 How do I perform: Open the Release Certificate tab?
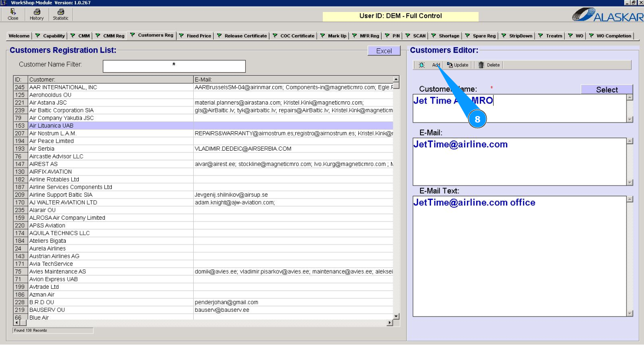[x=245, y=36]
